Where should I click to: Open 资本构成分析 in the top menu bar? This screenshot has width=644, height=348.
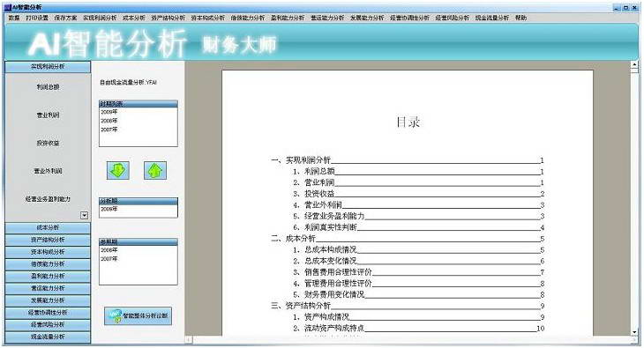coord(208,18)
